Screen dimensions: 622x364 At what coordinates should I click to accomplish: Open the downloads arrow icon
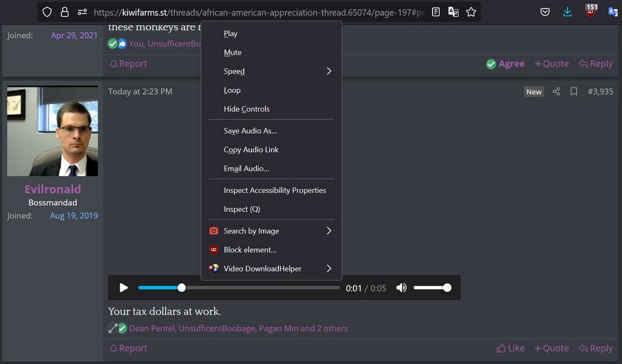(567, 12)
